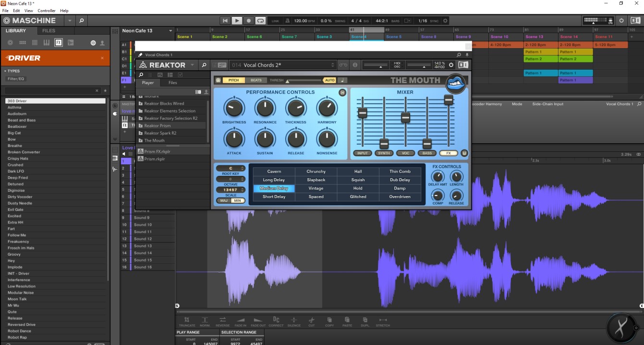Select the MAJ scale option
The width and height of the screenshot is (644, 345).
coord(224,200)
